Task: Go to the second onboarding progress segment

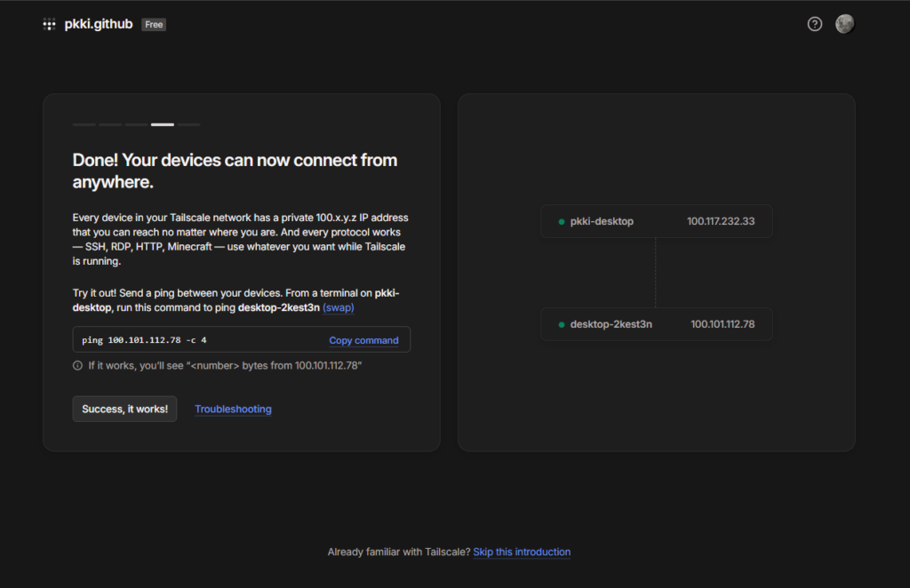Action: (110, 124)
